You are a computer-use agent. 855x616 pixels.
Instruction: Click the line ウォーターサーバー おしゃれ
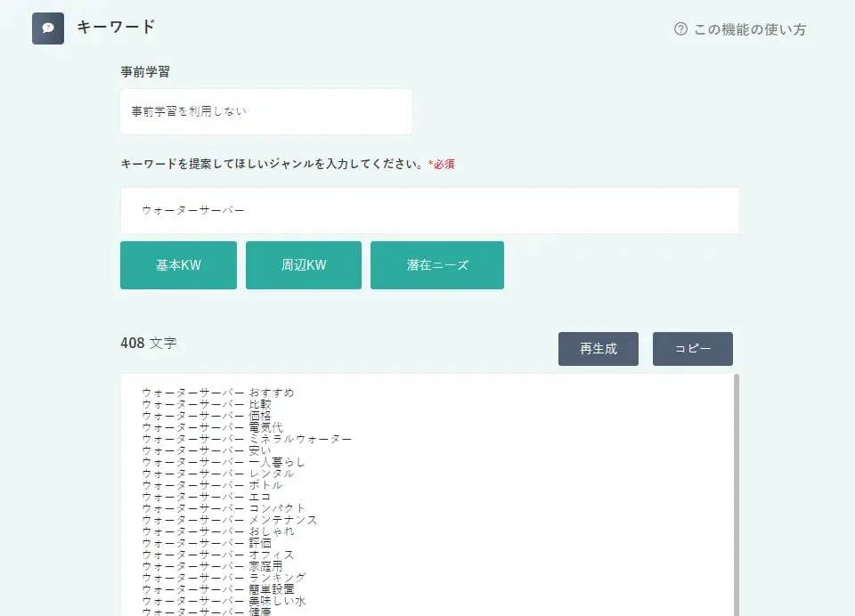click(x=218, y=531)
